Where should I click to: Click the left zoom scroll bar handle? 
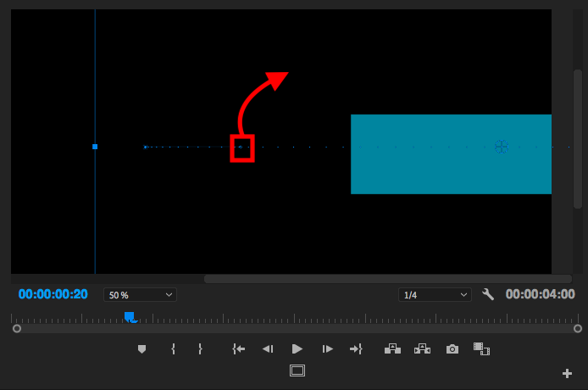pos(17,329)
